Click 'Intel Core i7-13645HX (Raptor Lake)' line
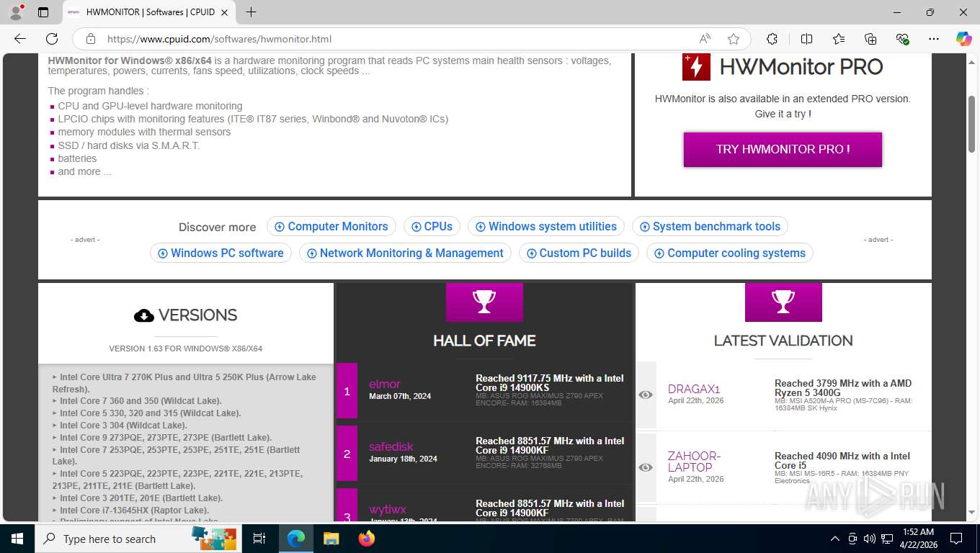Screen dimensions: 980x553 click(x=134, y=511)
